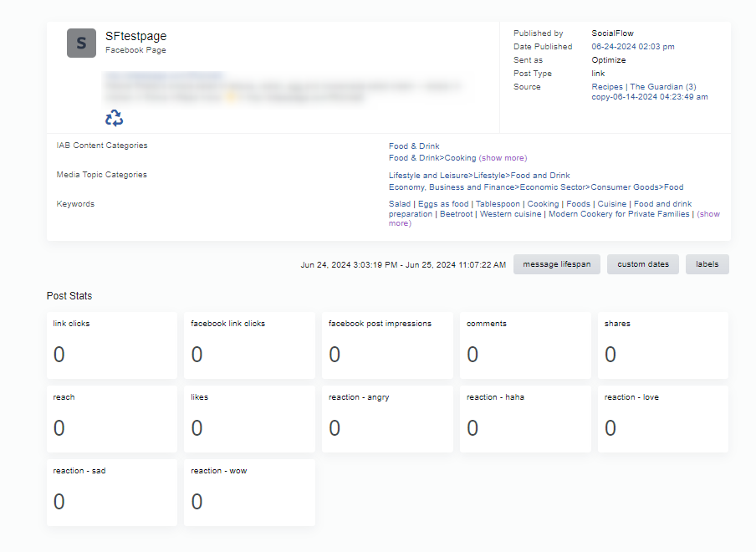The height and width of the screenshot is (552, 756).
Task: Open the labels button
Action: (x=707, y=264)
